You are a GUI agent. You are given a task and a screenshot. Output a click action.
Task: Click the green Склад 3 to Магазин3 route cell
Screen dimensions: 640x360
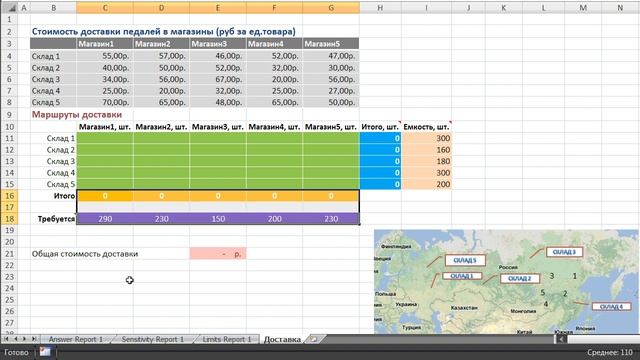pos(218,161)
